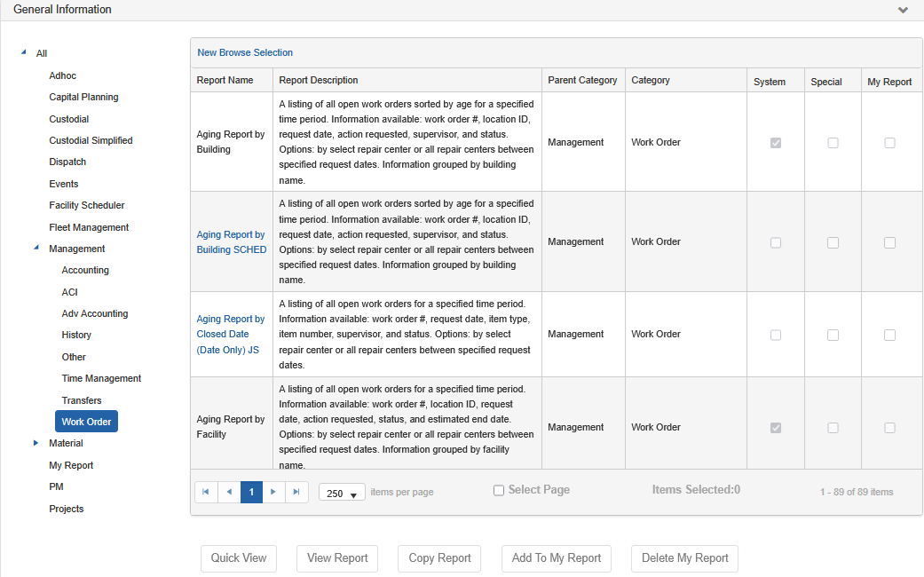Click the Special column header

coord(826,82)
